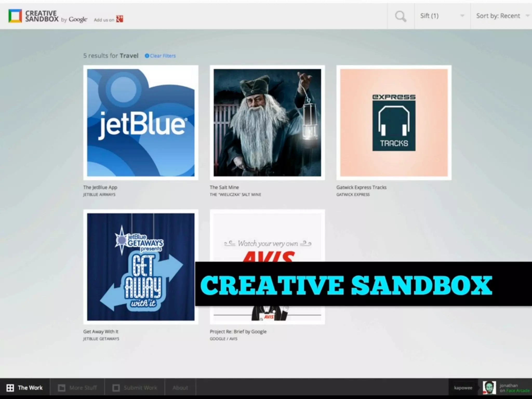Open the About tab
Image resolution: width=532 pixels, height=399 pixels.
point(180,388)
